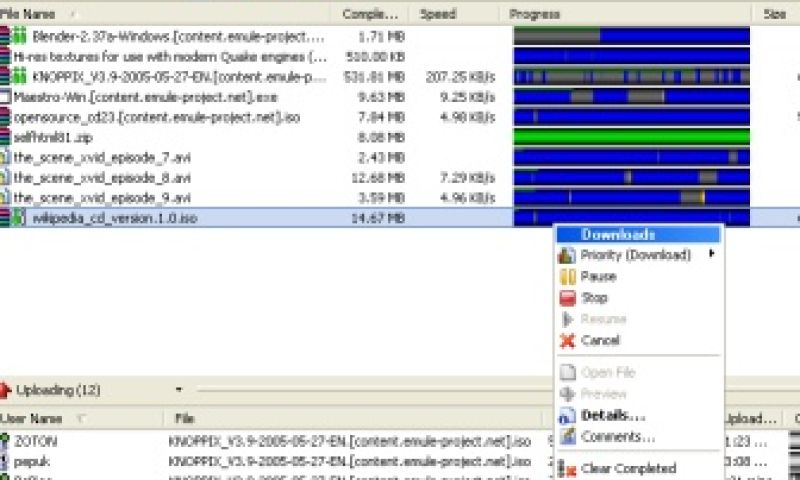800x480 pixels.
Task: Click the pepuk user icon
Action: 5,462
